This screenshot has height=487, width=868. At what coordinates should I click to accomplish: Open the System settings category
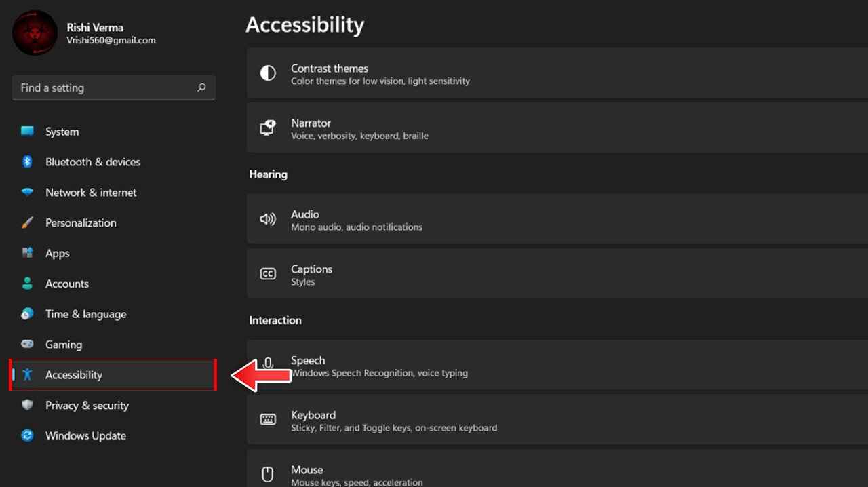click(113, 132)
